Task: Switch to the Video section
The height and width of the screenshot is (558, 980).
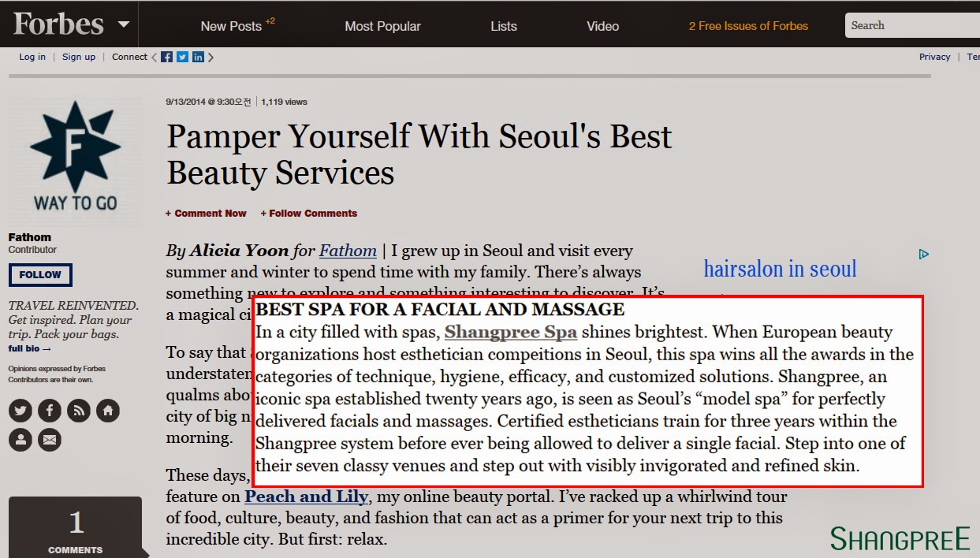Action: (602, 26)
